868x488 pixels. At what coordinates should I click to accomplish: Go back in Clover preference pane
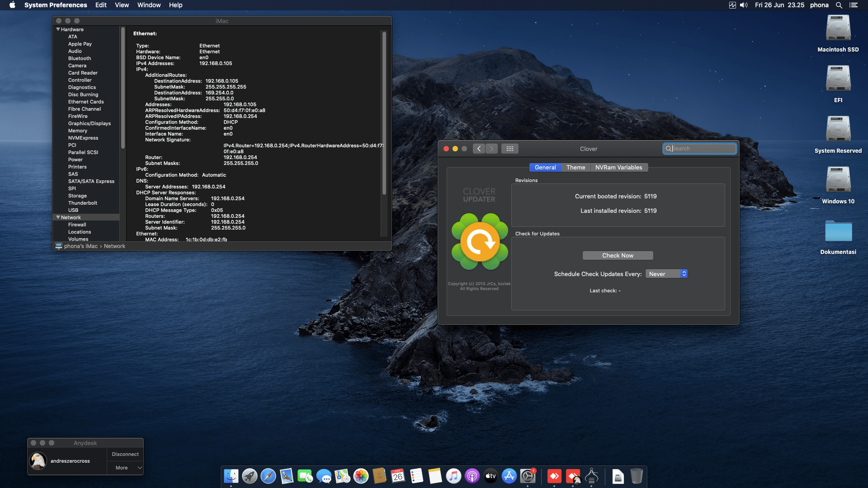[479, 149]
